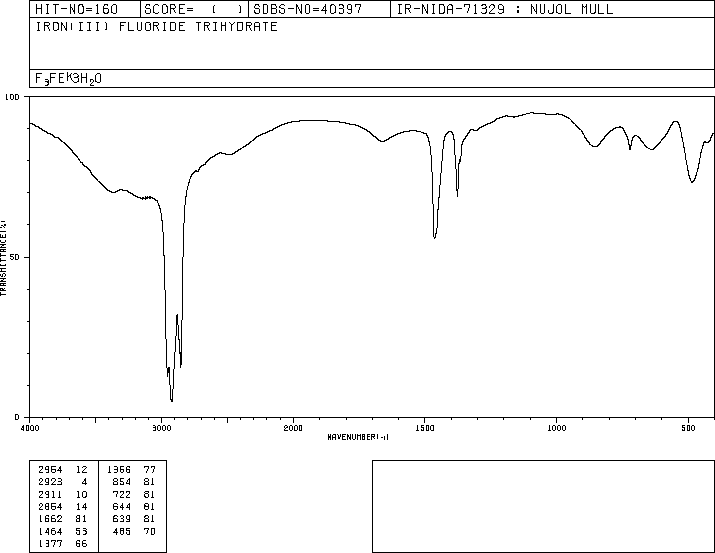715x553 pixels.
Task: Click the 3000 tick label on the x-axis
Action: pos(161,428)
